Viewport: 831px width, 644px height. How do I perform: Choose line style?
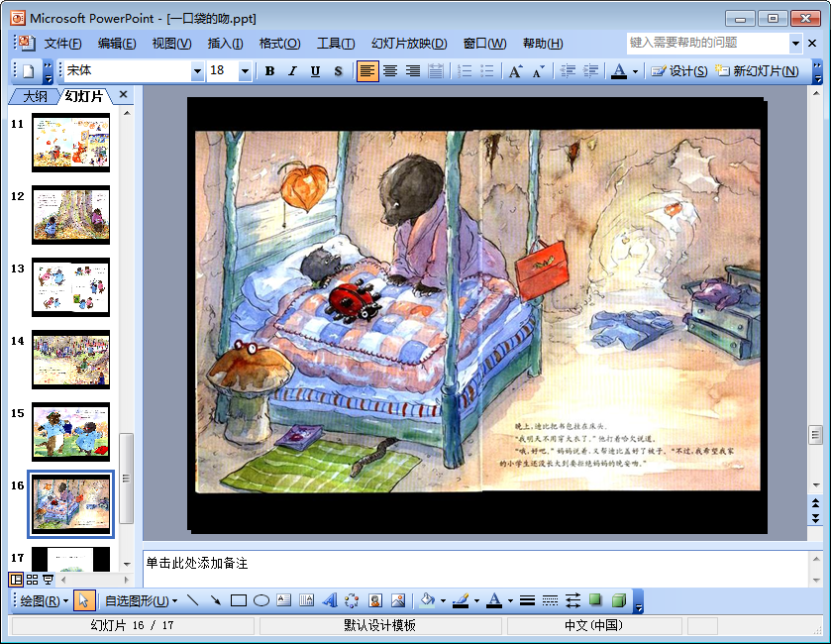coord(527,600)
